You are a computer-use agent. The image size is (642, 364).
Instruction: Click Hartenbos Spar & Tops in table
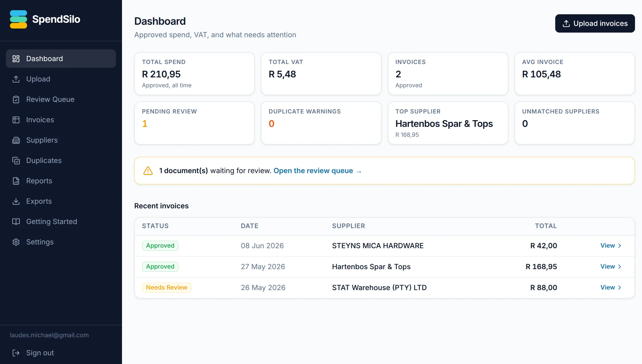(x=371, y=267)
